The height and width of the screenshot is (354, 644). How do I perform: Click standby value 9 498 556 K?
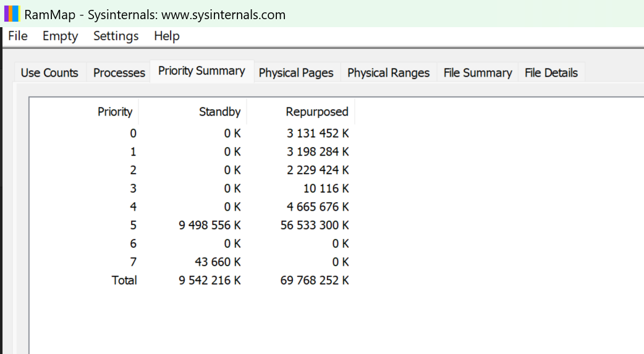[210, 225]
